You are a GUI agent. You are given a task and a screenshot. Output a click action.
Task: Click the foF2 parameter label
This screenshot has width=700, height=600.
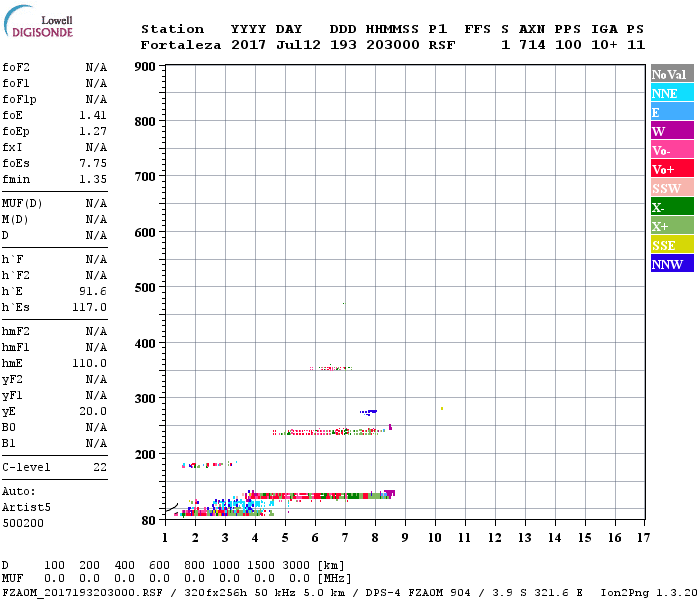coord(16,67)
